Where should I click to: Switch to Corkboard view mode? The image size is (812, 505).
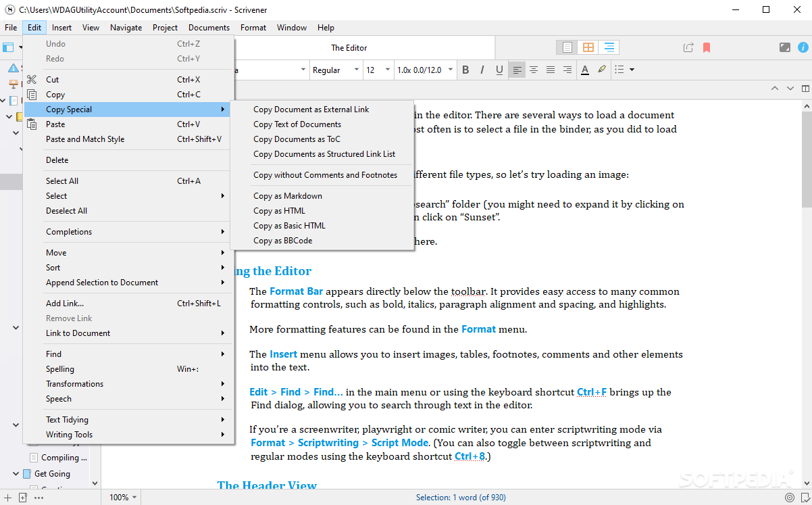tap(588, 47)
